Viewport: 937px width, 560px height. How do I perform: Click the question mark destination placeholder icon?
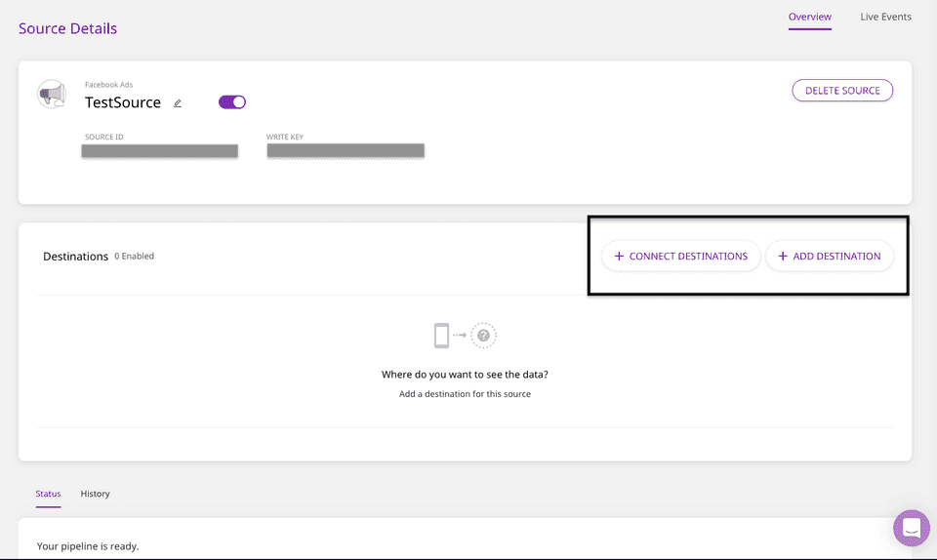(x=483, y=336)
